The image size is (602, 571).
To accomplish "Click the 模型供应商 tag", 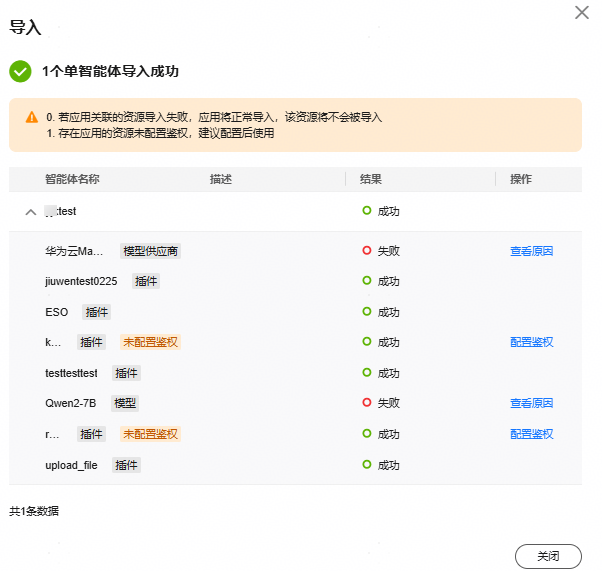I will (x=150, y=251).
